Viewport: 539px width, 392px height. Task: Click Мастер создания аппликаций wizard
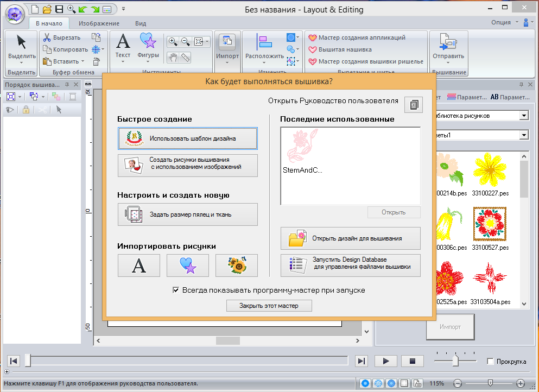(x=357, y=37)
